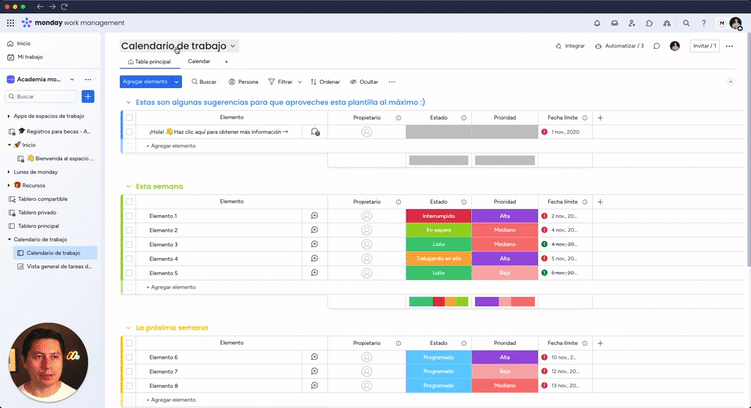Click the blue plus button in sidebar
The width and height of the screenshot is (751, 408).
click(88, 96)
